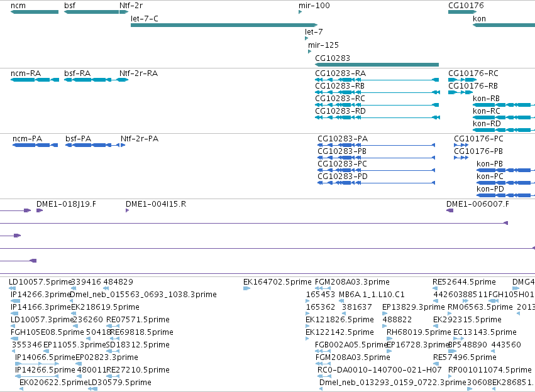Image resolution: width=535 pixels, height=392 pixels.
Task: Click the CG10176-PB protein label
Action: (478, 151)
